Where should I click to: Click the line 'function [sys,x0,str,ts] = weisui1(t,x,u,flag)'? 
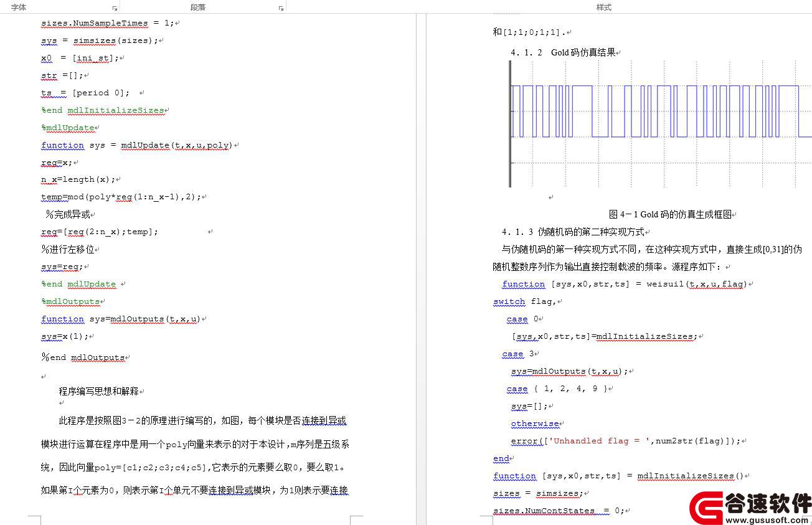click(625, 284)
